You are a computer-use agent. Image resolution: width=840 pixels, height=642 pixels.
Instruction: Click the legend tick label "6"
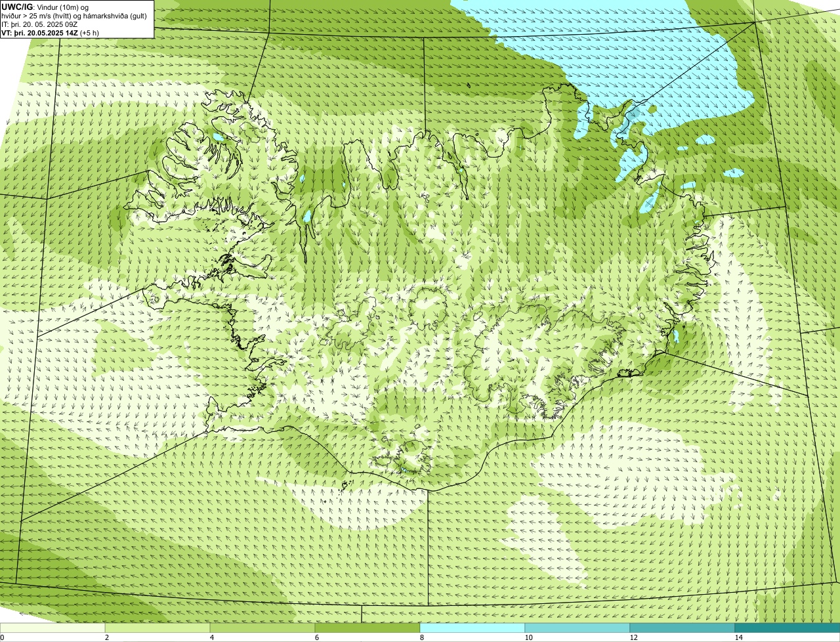pos(316,637)
